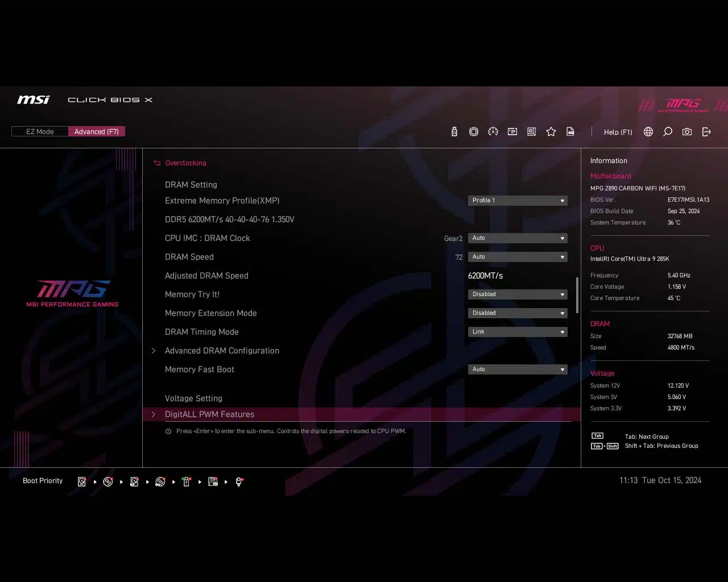Click the Core Voltage 1.158 V value
Screen dimensions: 728x582
coord(677,287)
